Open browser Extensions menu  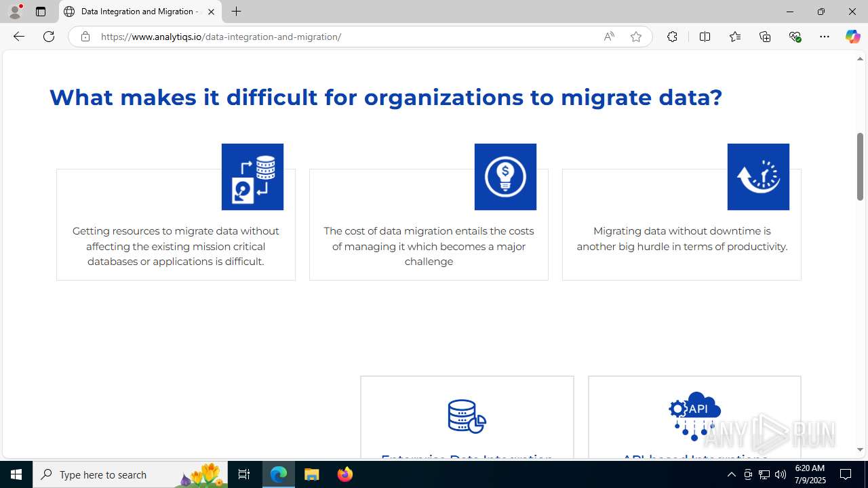click(672, 37)
